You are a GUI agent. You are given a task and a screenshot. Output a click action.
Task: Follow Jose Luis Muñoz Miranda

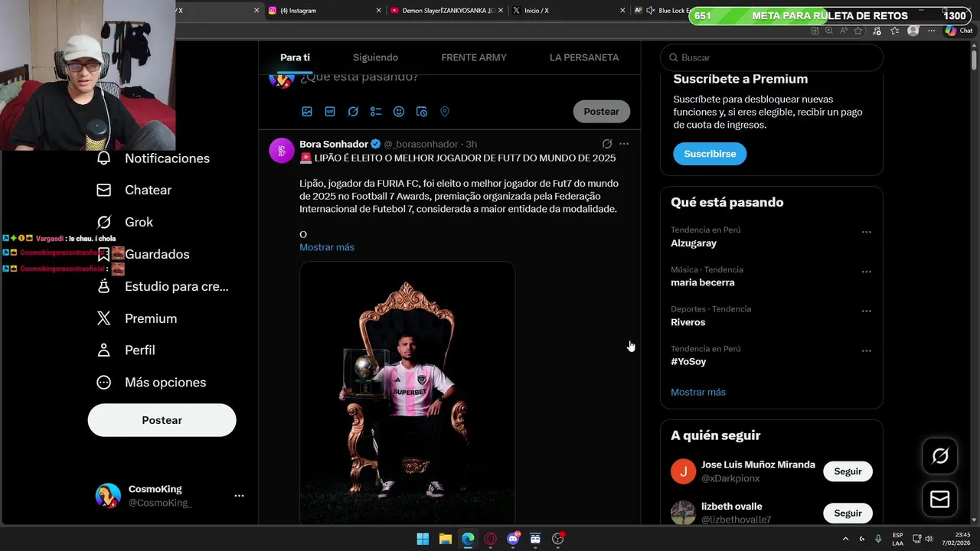pos(848,471)
